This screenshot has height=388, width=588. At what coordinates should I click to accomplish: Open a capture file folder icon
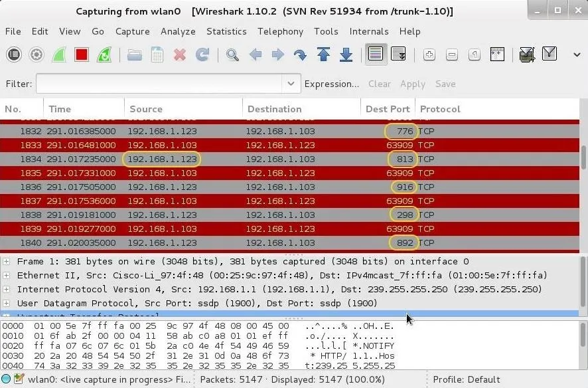tap(134, 55)
